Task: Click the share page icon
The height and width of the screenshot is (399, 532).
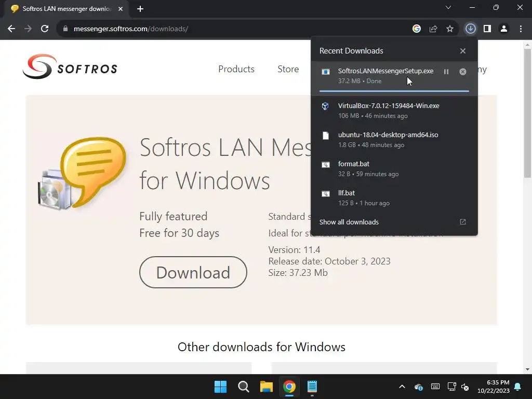Action: coord(433,29)
